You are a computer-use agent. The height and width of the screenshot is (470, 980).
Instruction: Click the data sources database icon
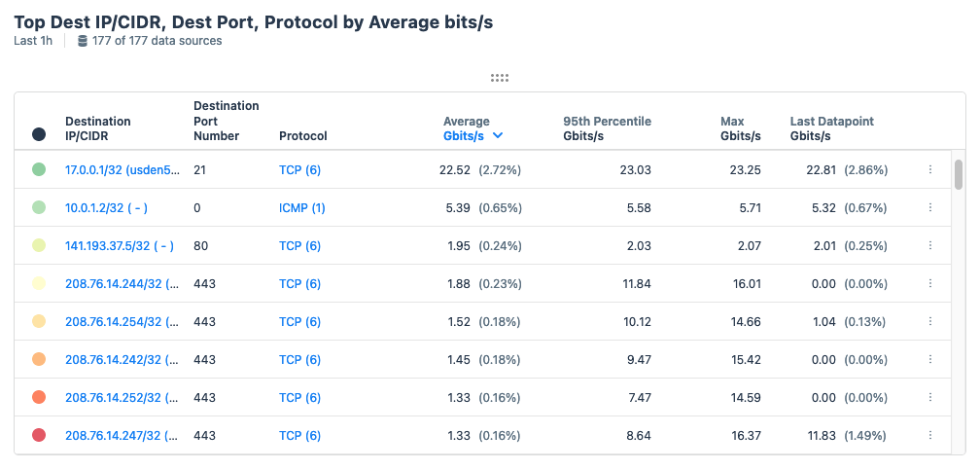point(83,41)
